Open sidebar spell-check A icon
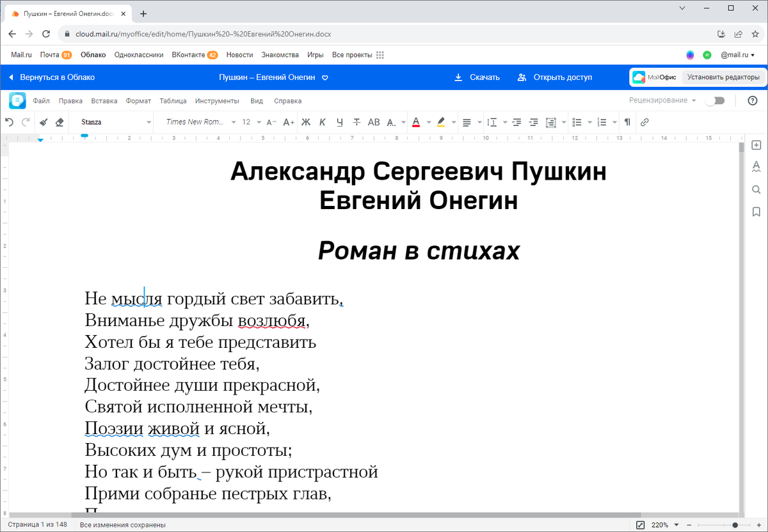Image resolution: width=768 pixels, height=532 pixels. tap(756, 168)
